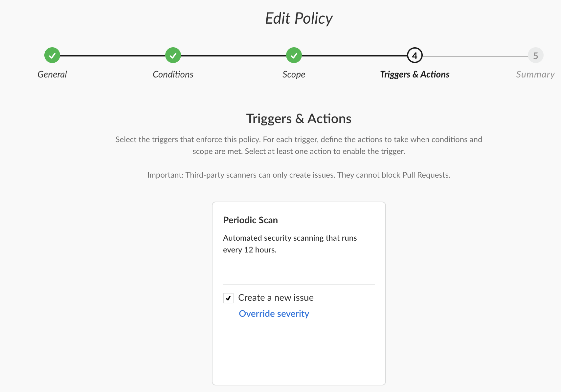Uncheck the Create a new issue checkbox

pyautogui.click(x=228, y=298)
